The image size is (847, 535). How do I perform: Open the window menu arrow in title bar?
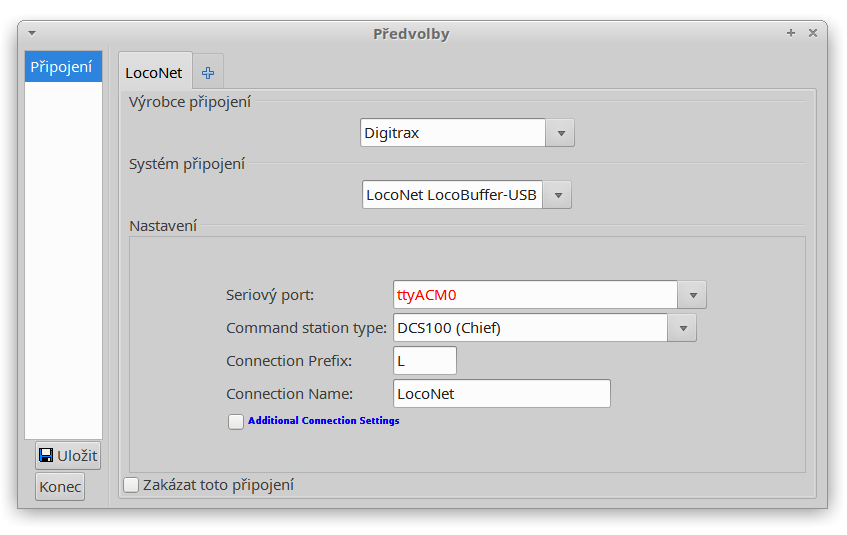(32, 34)
